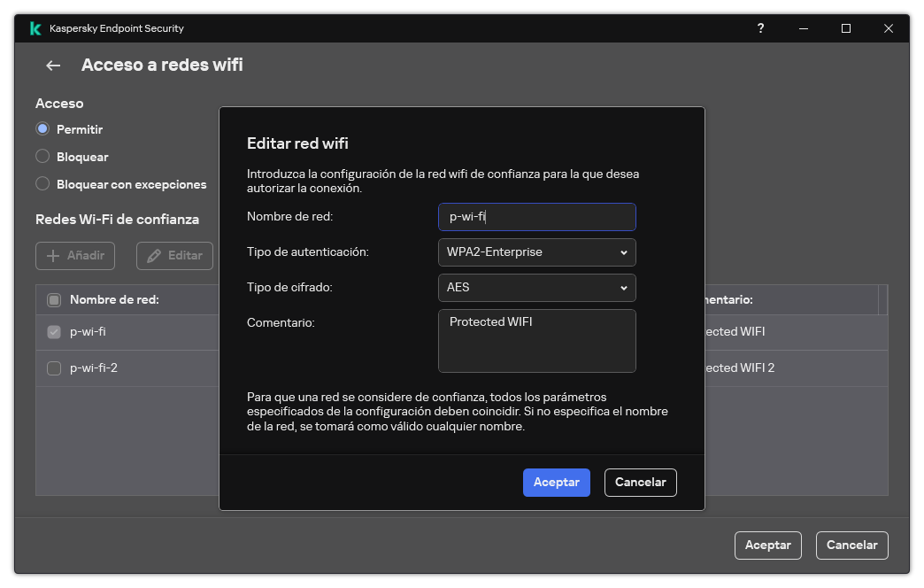Choose Bloquear con excepciones option
The height and width of the screenshot is (588, 924).
42,183
